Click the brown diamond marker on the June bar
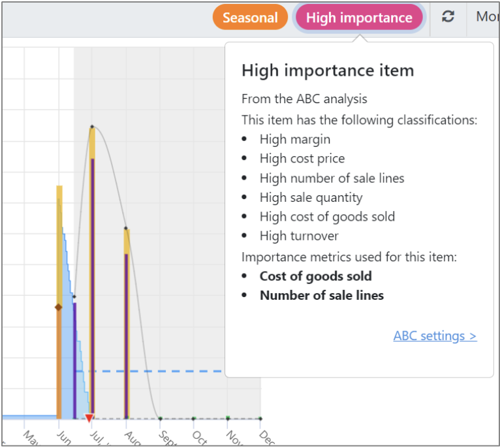The width and height of the screenshot is (500, 448). click(x=58, y=307)
